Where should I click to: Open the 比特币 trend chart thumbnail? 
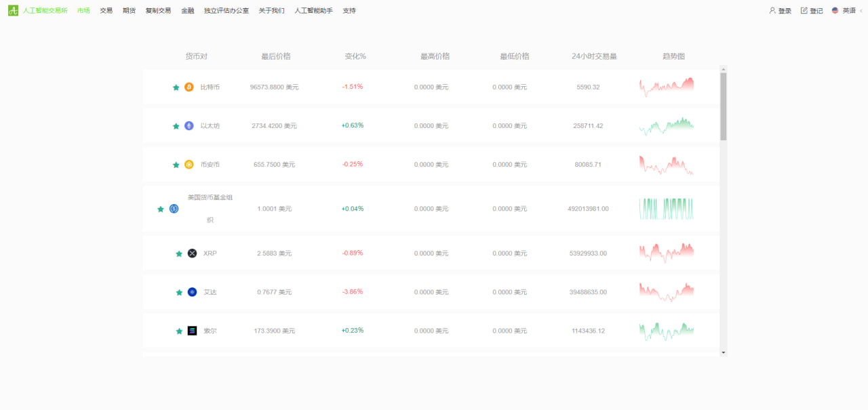tap(667, 87)
